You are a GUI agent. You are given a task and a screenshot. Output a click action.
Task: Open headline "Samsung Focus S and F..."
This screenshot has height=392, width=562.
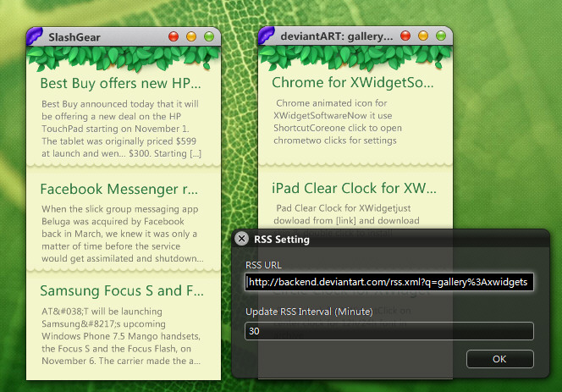122,291
